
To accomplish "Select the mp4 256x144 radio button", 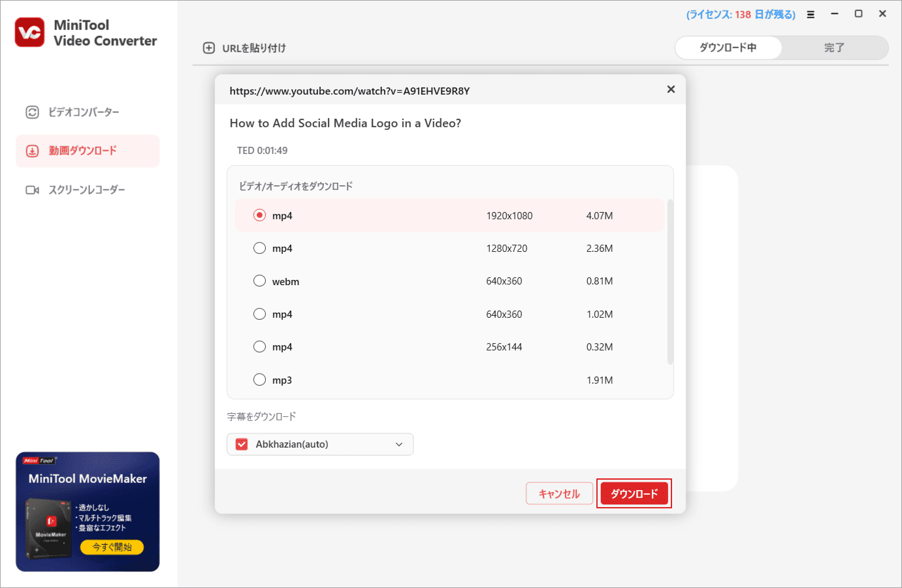I will tap(260, 347).
